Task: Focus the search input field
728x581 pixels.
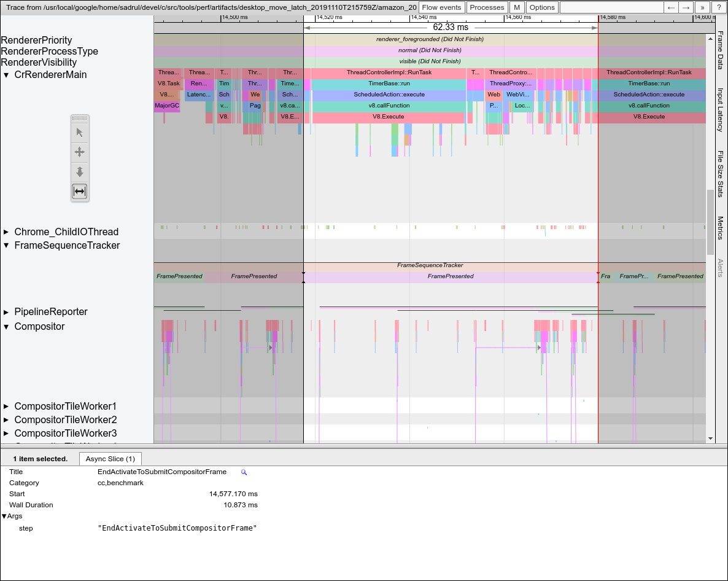Action: pos(611,7)
